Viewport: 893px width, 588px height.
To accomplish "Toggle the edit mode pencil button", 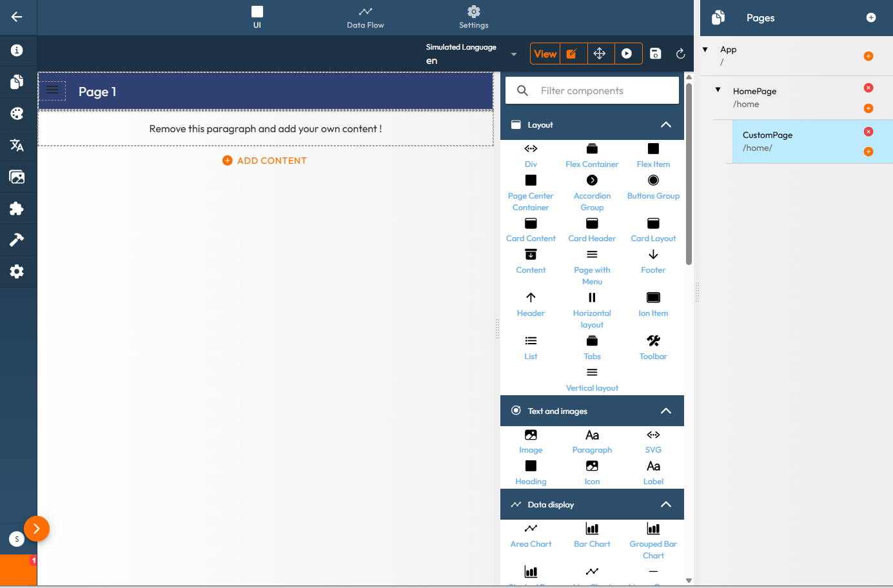I will pyautogui.click(x=572, y=54).
